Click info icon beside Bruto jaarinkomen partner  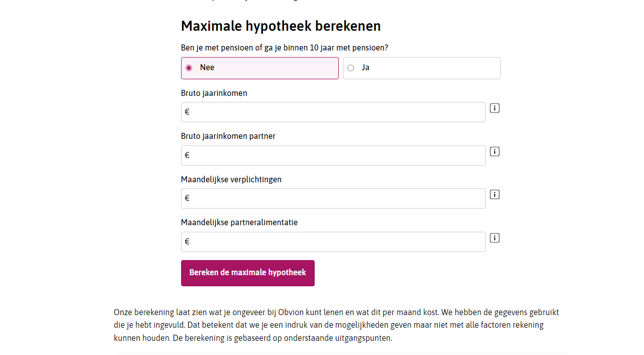[x=494, y=151]
